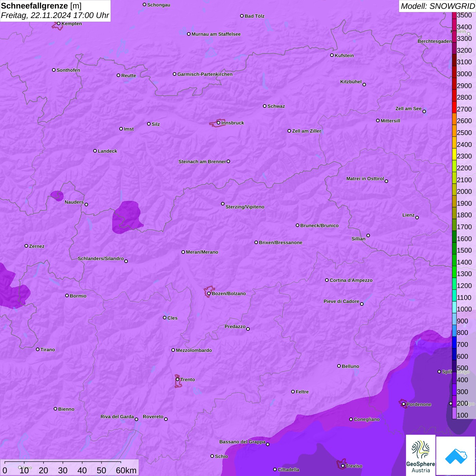This screenshot has width=476, height=476.
Task: Click the Treviso city marker
Action: [x=343, y=466]
